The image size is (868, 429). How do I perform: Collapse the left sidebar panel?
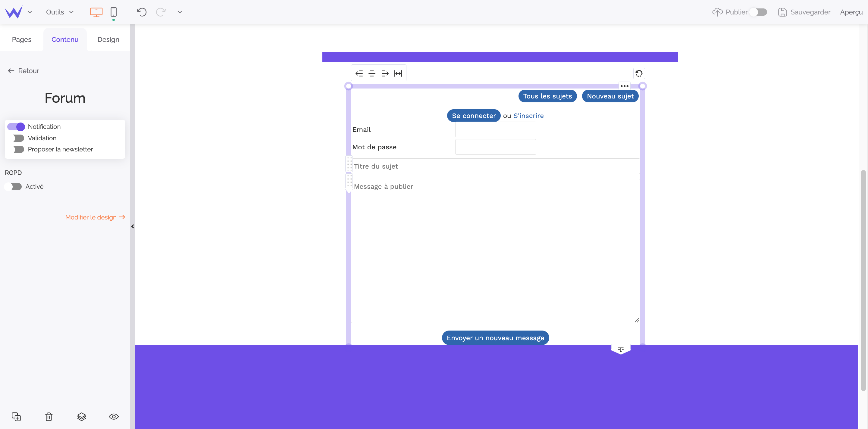133,226
